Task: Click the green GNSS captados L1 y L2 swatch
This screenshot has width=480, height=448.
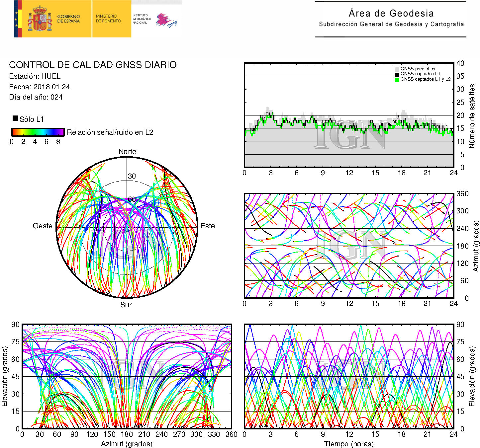Action: (397, 80)
